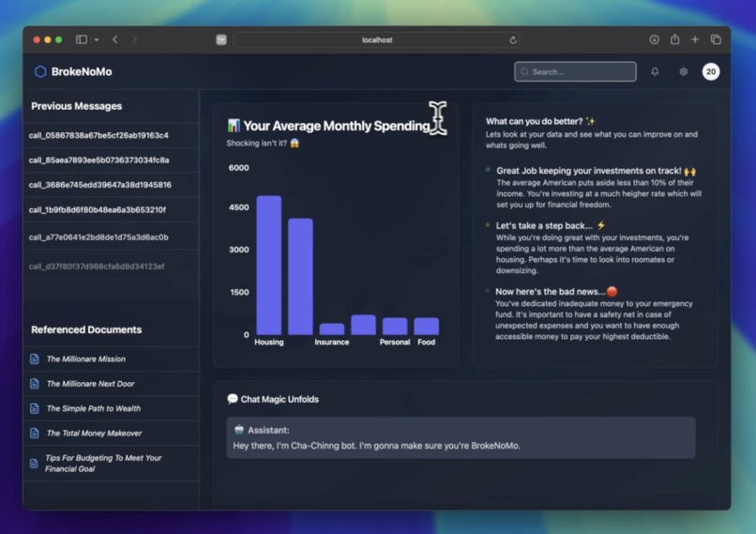Viewport: 756px width, 534px height.
Task: Open message call_05867838a67be5cf26ab19163c4
Action: [111, 135]
